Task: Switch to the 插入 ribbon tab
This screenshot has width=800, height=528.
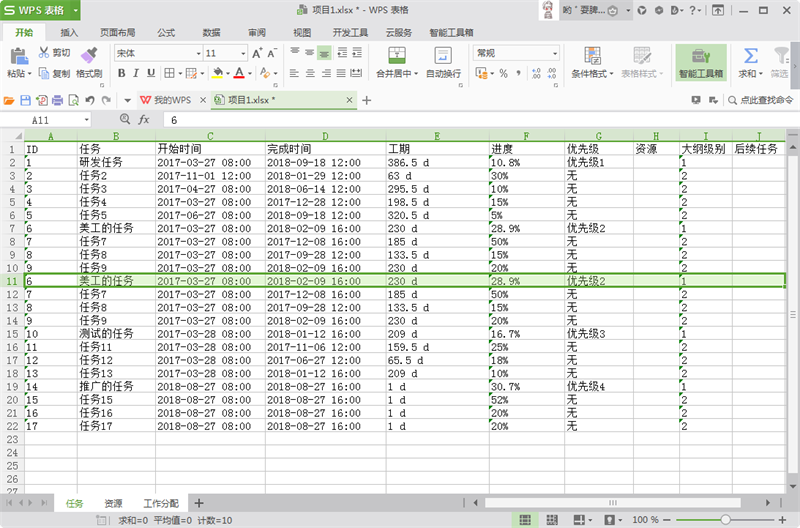Action: 69,33
